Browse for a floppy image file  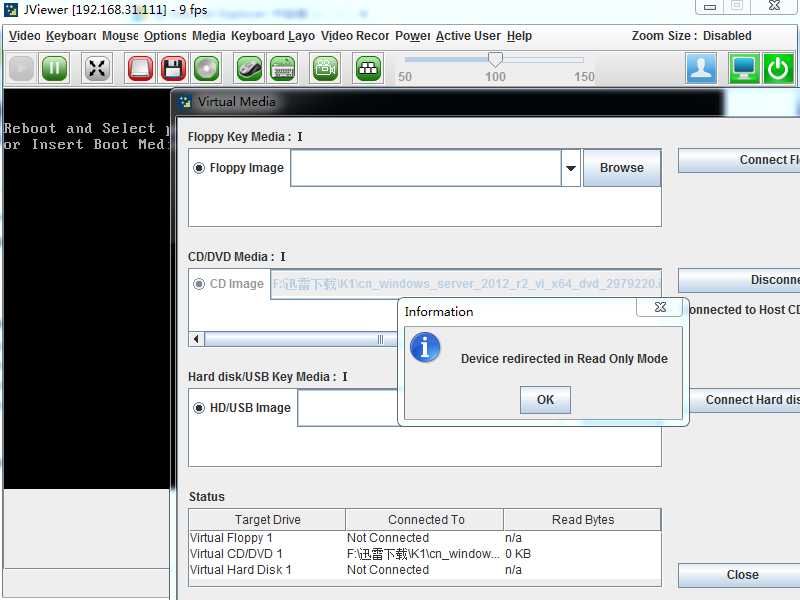pyautogui.click(x=621, y=168)
